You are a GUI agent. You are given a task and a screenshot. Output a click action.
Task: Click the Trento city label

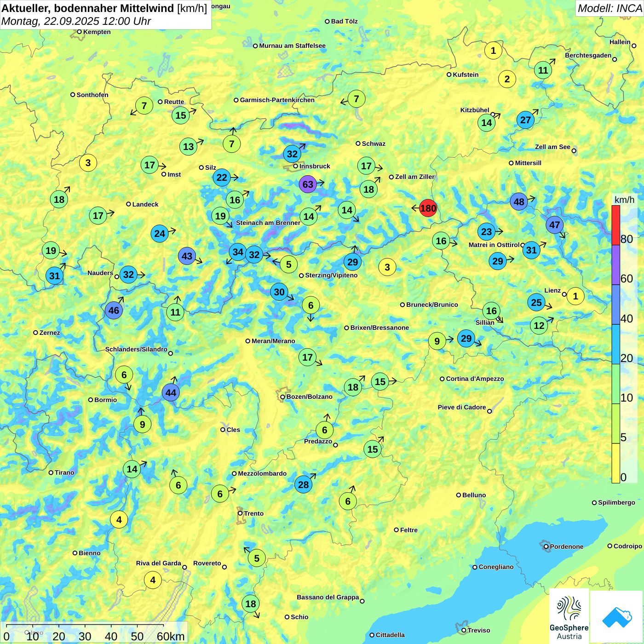coord(254,513)
